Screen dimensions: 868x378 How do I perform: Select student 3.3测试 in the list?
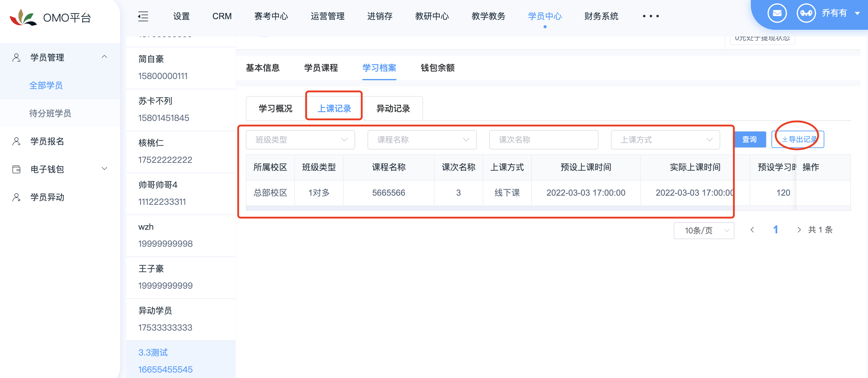181,359
